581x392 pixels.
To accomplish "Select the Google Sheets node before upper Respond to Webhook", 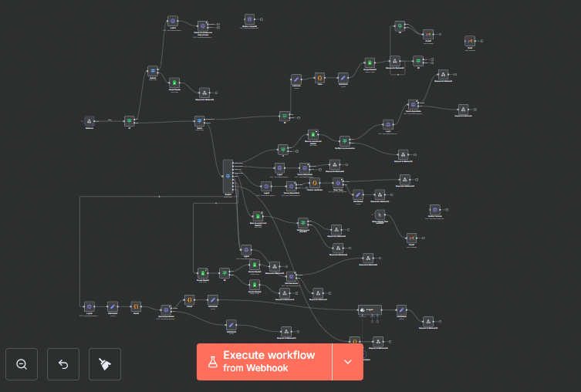I will pyautogui.click(x=370, y=63).
